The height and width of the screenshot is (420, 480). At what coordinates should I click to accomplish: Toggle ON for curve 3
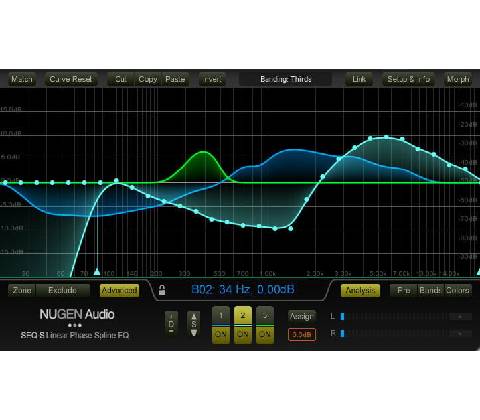[x=265, y=334]
